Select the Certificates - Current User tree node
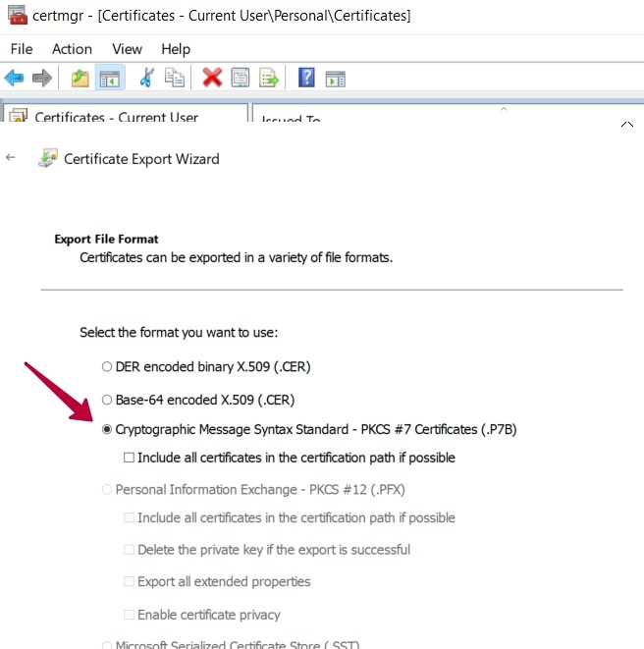644x649 pixels. 116,118
